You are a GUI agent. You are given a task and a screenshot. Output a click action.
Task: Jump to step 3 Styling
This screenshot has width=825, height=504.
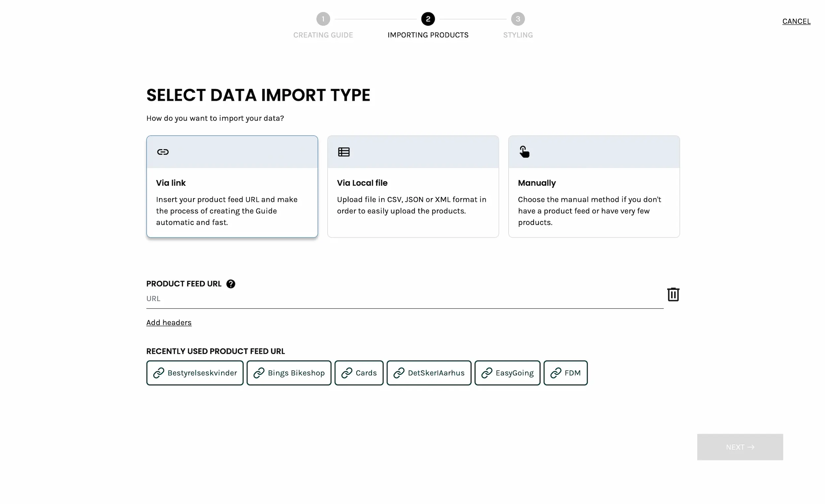(x=518, y=19)
